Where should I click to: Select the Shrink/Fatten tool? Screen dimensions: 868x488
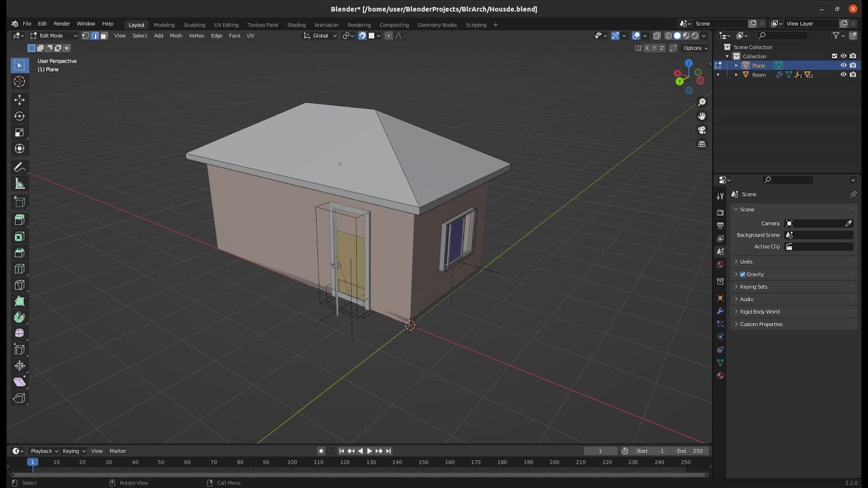pyautogui.click(x=20, y=366)
